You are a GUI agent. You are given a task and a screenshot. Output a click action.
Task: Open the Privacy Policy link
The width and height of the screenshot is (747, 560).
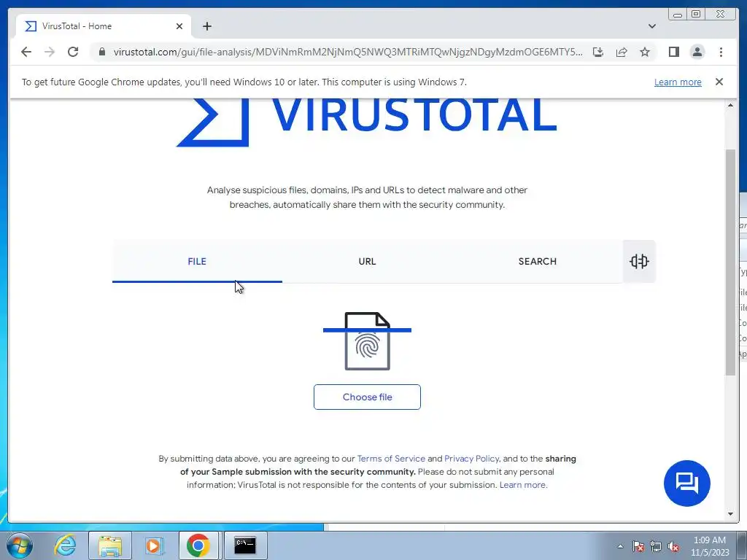tap(472, 459)
